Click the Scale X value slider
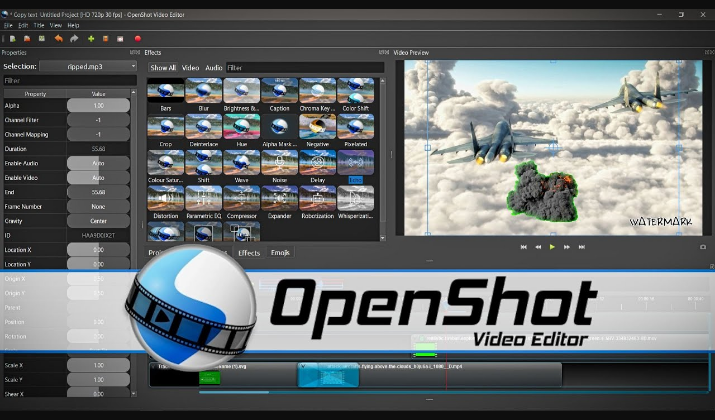 98,365
